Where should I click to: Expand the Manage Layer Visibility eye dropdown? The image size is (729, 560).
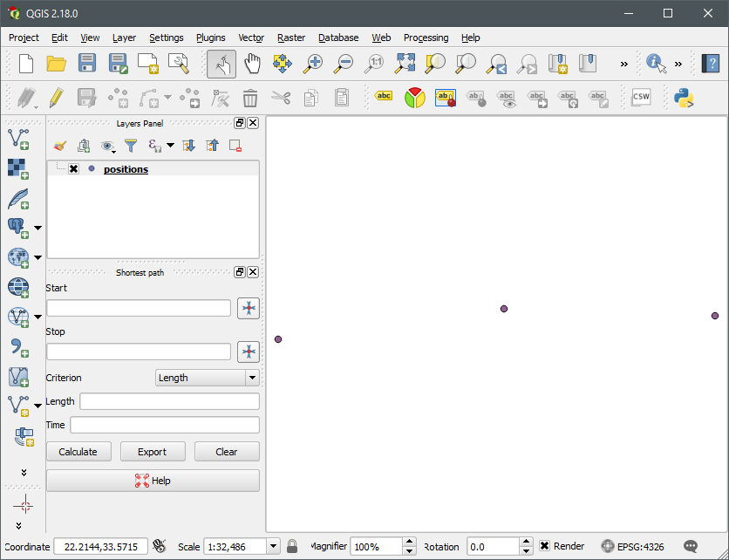[x=108, y=147]
